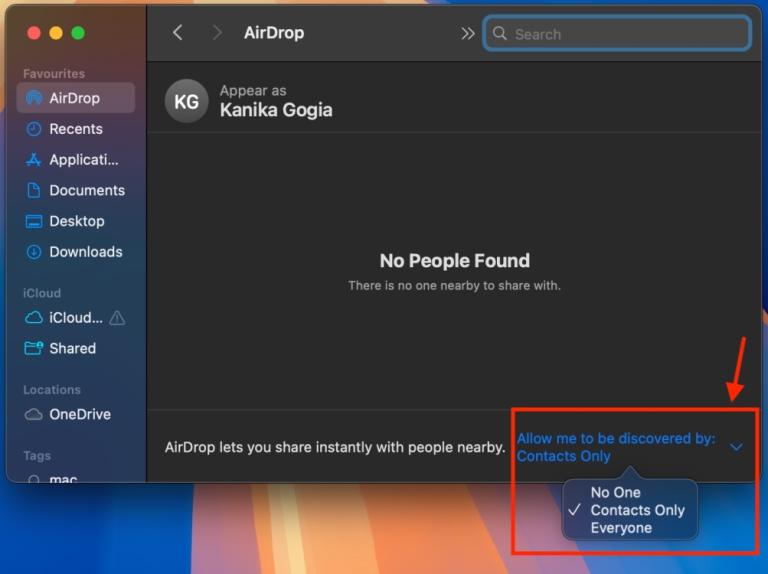This screenshot has width=768, height=574.
Task: Click the Kanika Gogia name text
Action: click(276, 110)
